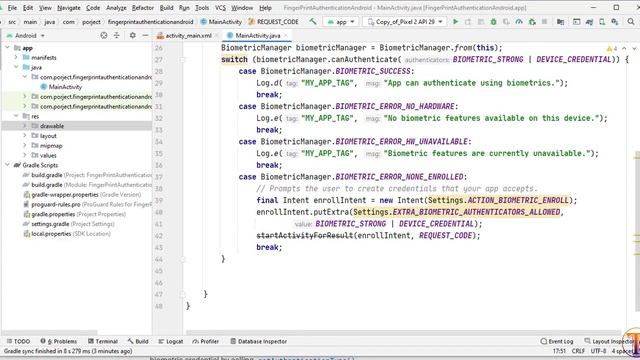
Task: Collapse the res folder
Action: (x=16, y=116)
